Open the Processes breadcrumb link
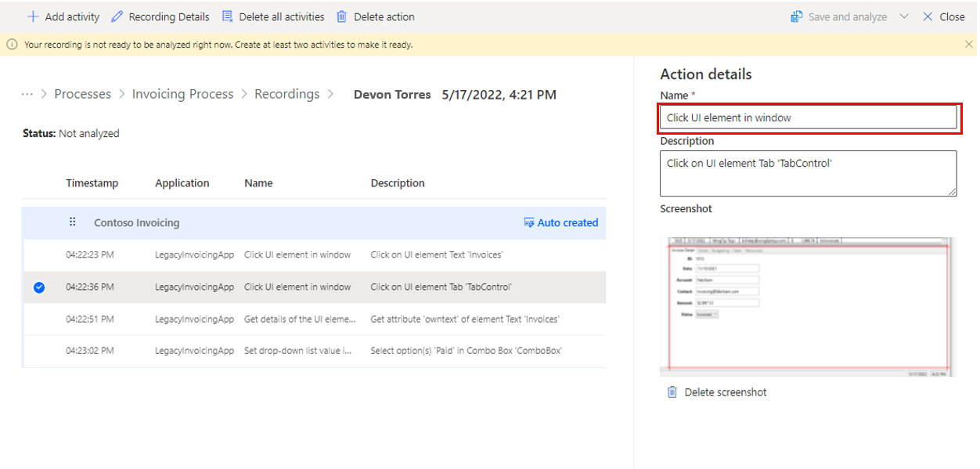 pyautogui.click(x=82, y=94)
